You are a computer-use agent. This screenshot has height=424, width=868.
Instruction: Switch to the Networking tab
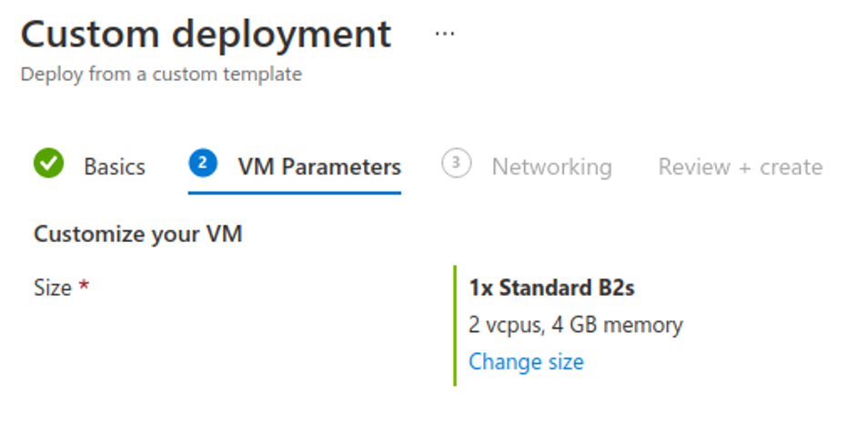coord(551,167)
